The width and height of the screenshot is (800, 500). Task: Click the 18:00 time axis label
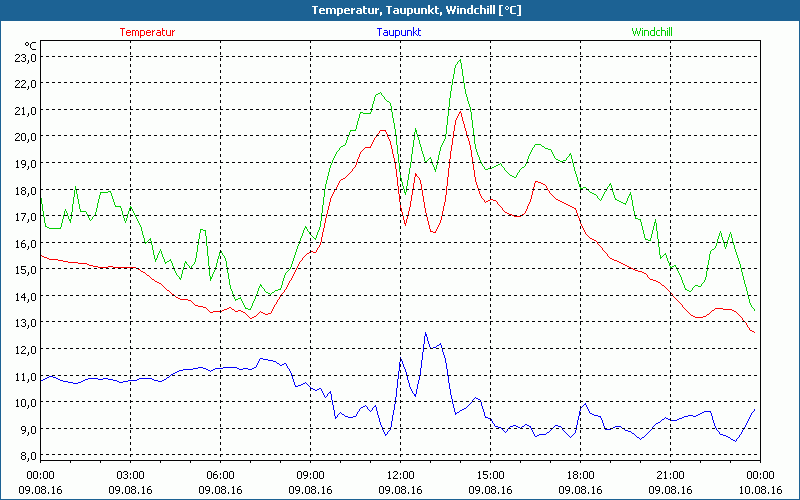(580, 475)
